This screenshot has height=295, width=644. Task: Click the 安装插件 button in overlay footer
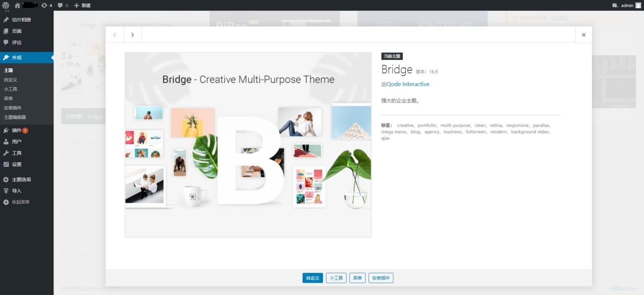(x=381, y=278)
